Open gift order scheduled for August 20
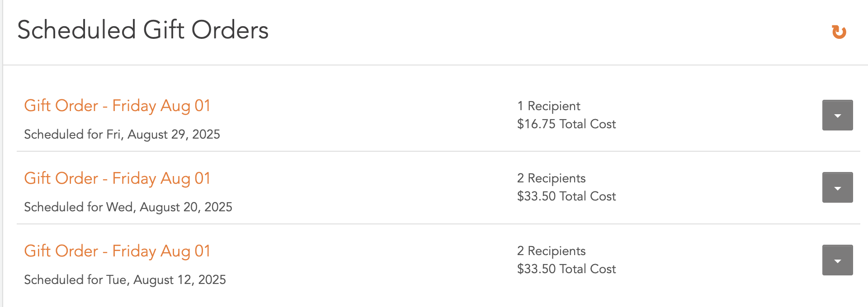This screenshot has height=307, width=868. pos(117,178)
